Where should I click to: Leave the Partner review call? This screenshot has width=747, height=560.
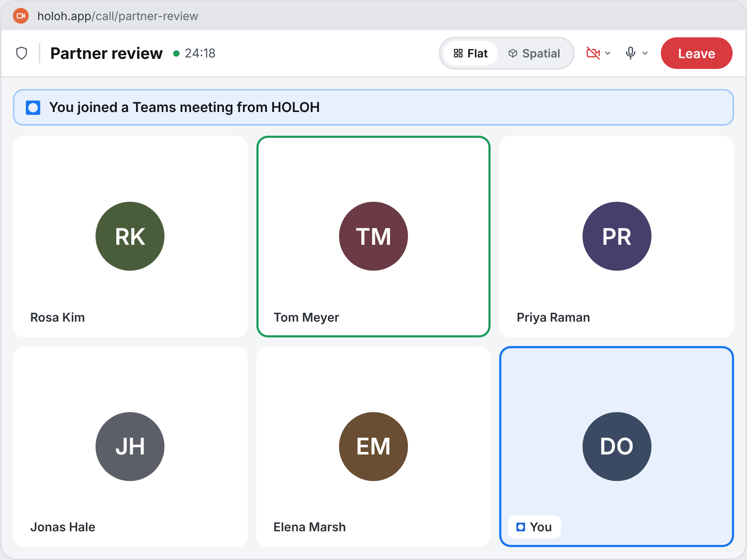click(x=696, y=53)
